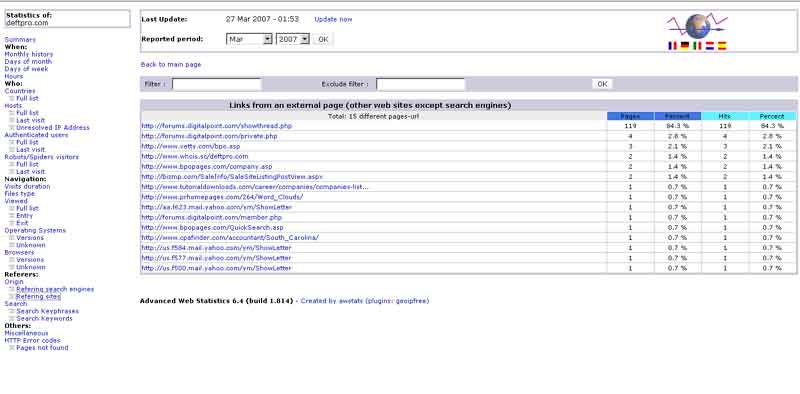Go back via Back to main page
The height and width of the screenshot is (394, 800).
coord(171,65)
